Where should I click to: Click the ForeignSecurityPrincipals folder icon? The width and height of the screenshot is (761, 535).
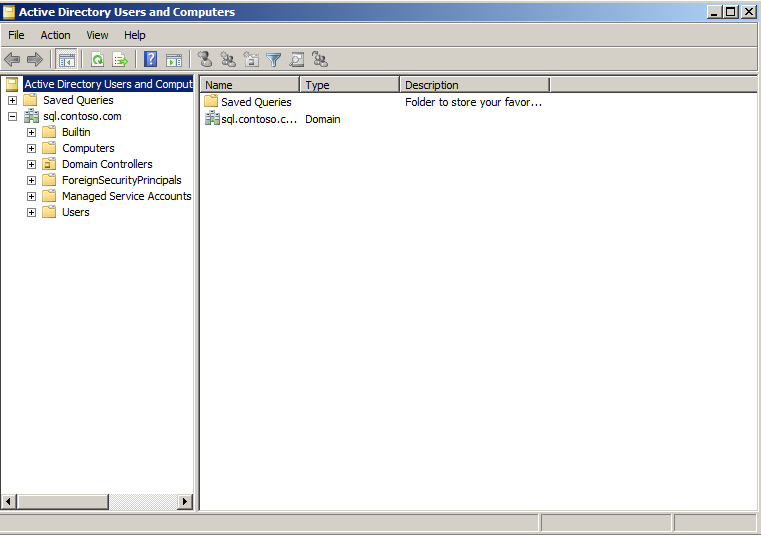click(x=49, y=180)
